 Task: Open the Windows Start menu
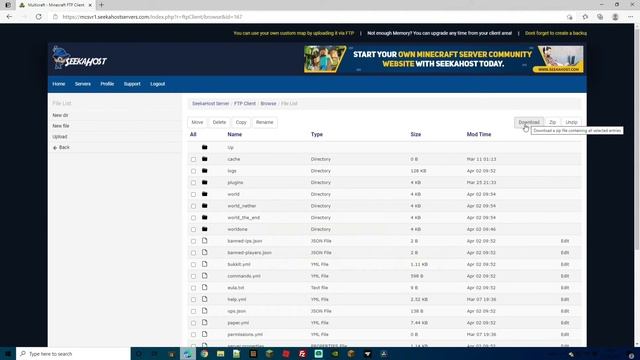8,353
